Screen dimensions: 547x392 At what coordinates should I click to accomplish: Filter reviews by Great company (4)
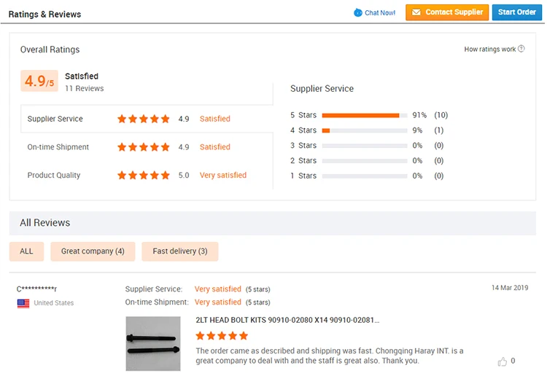[93, 251]
